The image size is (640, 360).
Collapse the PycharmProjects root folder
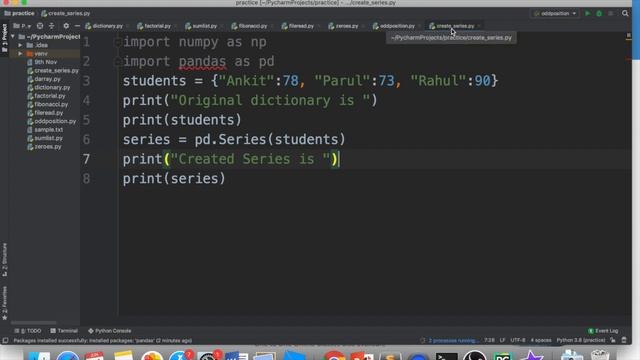[x=13, y=37]
